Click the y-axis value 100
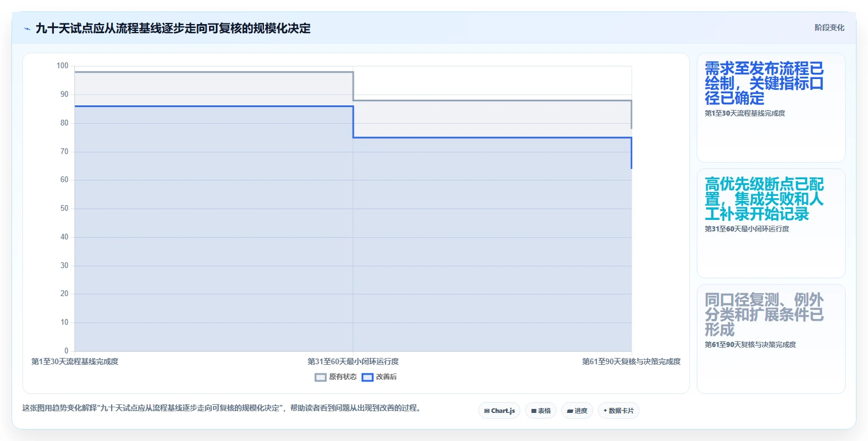Screen dimensions: 868x441 62,66
